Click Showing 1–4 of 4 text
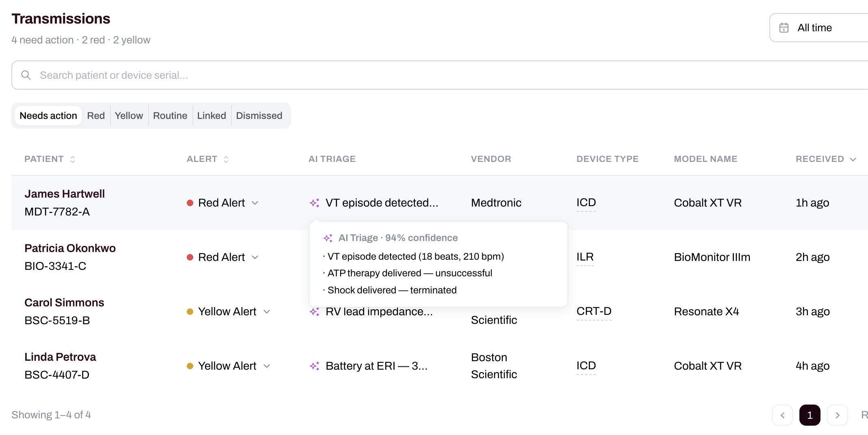 pos(51,415)
